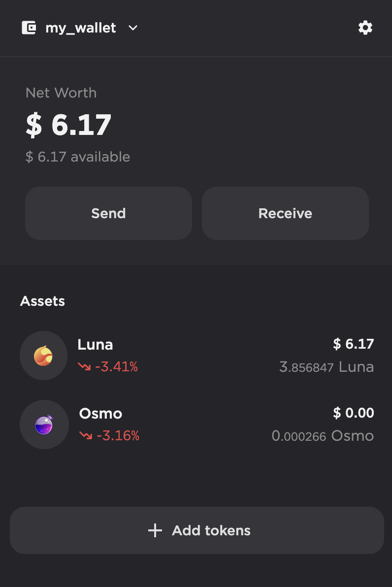
Task: Click the 0.000266 Osmo balance
Action: pos(323,436)
